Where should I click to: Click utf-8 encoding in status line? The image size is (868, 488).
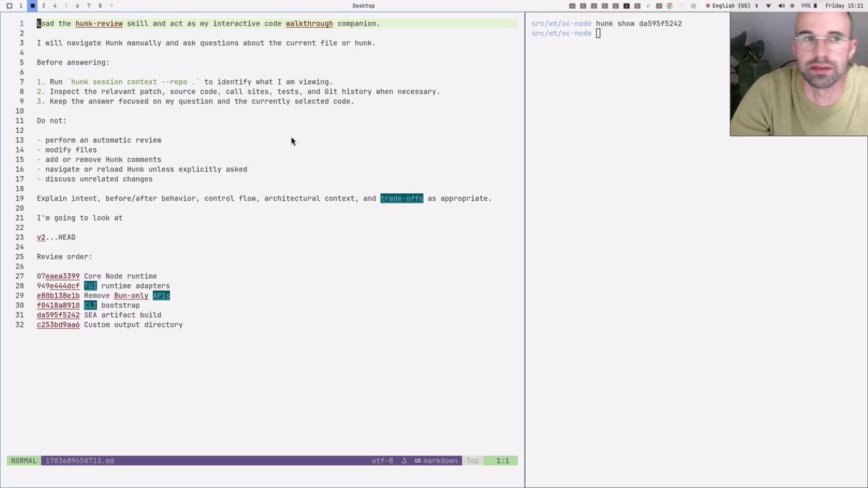tap(383, 461)
